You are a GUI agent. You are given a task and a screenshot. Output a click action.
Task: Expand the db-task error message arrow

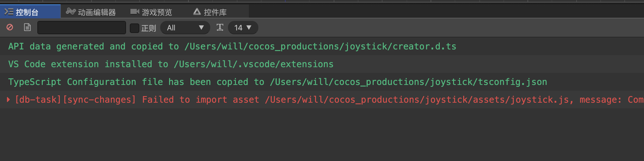[x=9, y=100]
